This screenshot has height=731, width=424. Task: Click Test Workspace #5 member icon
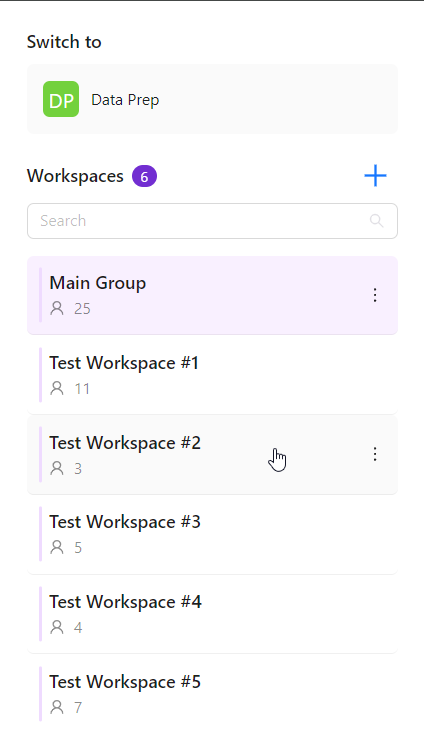57,707
